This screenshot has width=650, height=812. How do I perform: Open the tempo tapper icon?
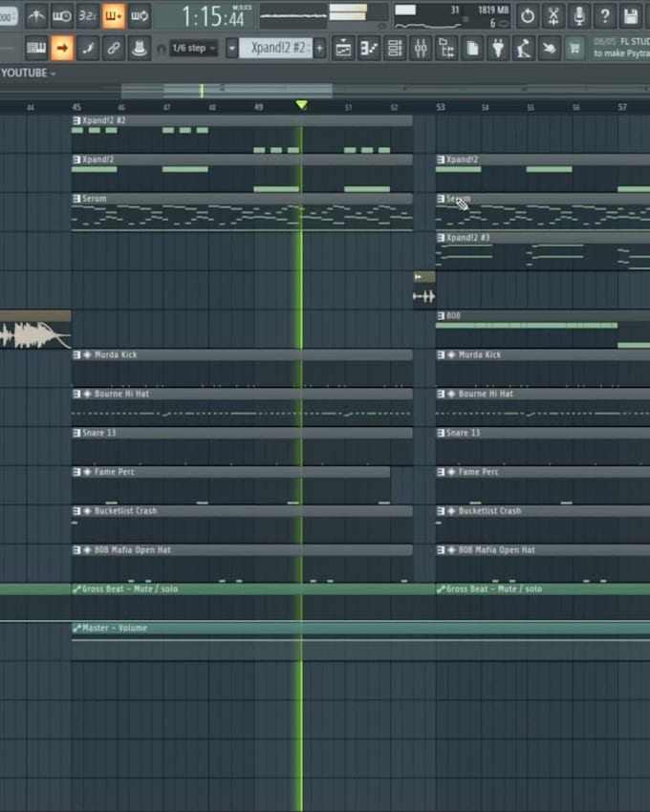point(524,48)
